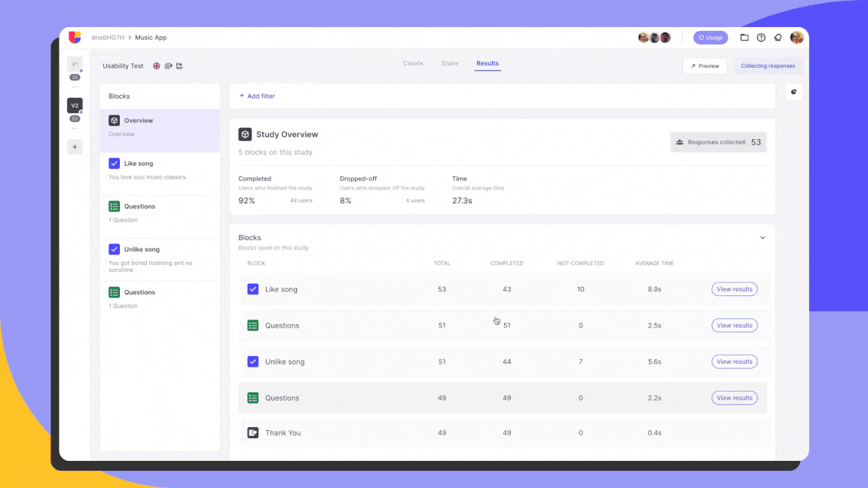Switch to the Create tab
Viewport: 868px width, 488px height.
pos(413,64)
